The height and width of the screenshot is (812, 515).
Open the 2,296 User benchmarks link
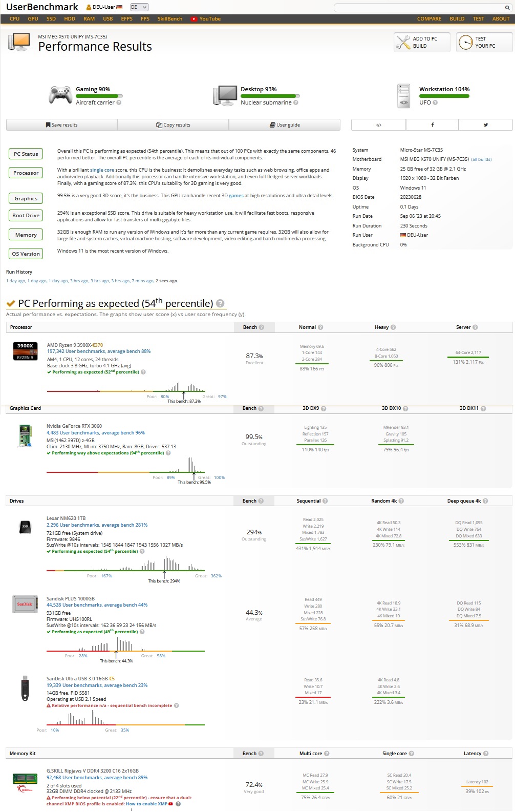pyautogui.click(x=97, y=525)
